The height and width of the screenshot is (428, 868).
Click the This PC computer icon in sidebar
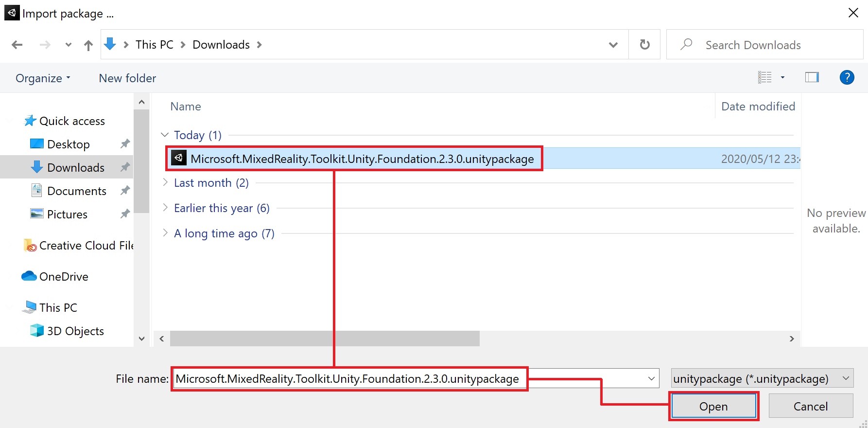29,307
